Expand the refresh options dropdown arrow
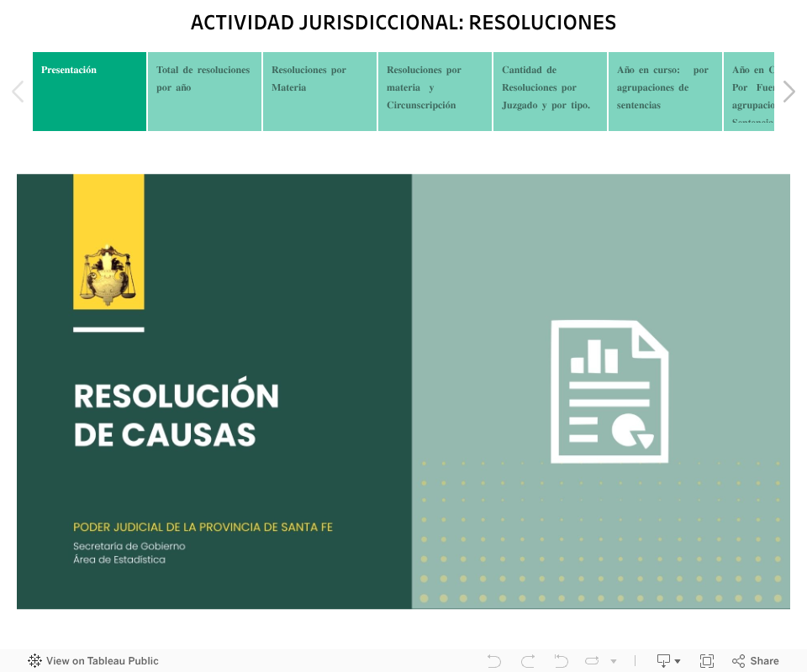This screenshot has width=807, height=672. [614, 661]
